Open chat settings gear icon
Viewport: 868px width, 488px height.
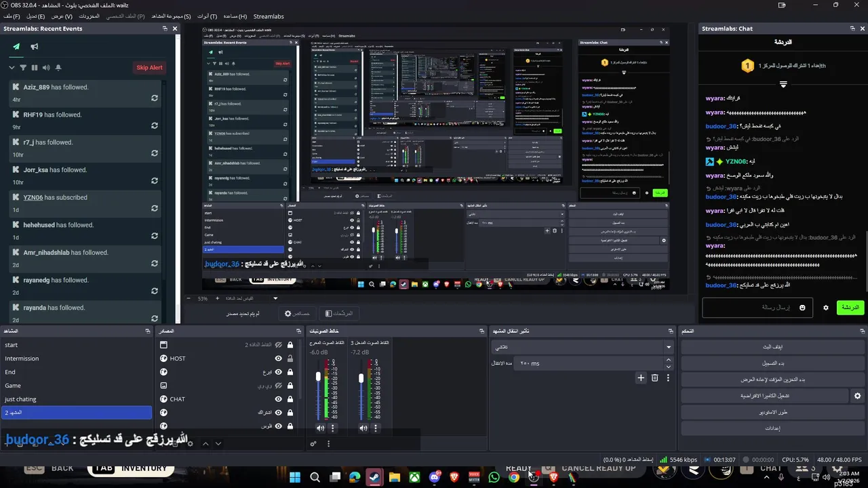tap(825, 308)
